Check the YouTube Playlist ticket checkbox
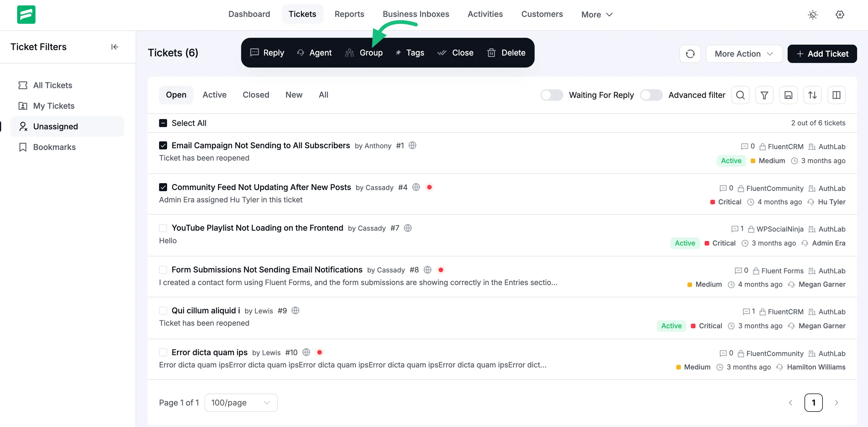The height and width of the screenshot is (427, 868). tap(163, 228)
